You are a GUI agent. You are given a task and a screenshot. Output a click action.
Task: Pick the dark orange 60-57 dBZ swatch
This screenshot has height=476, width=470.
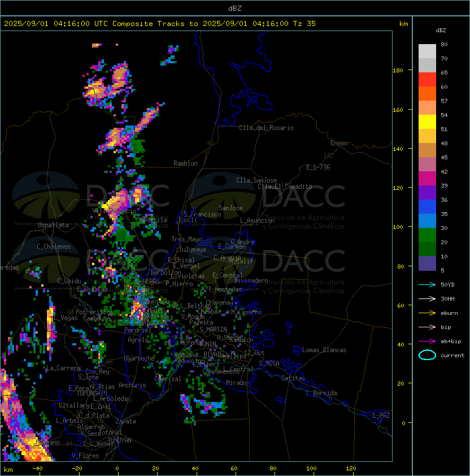(427, 94)
